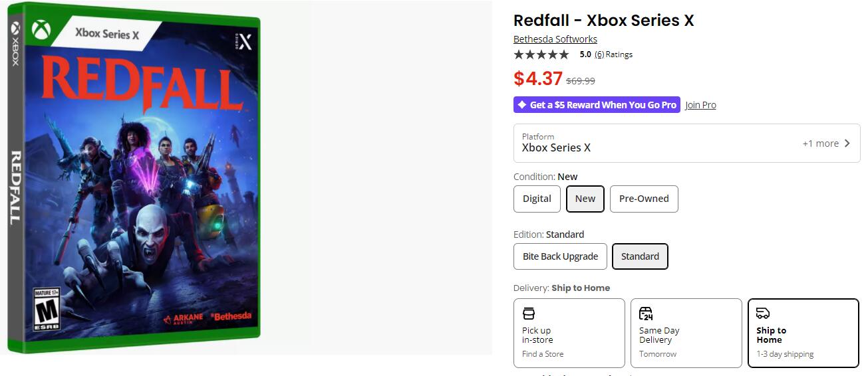Select the Digital condition option
The height and width of the screenshot is (376, 868).
tap(537, 199)
